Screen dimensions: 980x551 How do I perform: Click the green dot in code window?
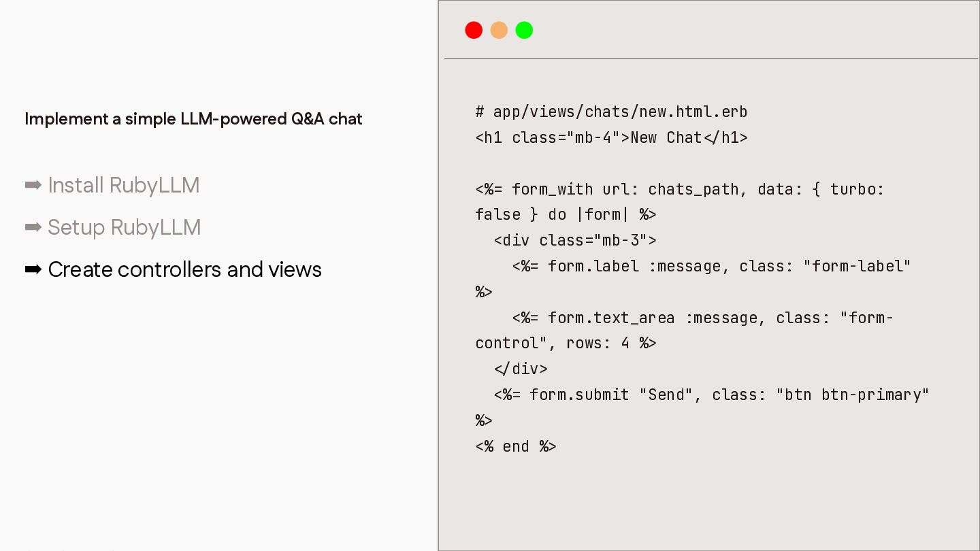pyautogui.click(x=524, y=30)
